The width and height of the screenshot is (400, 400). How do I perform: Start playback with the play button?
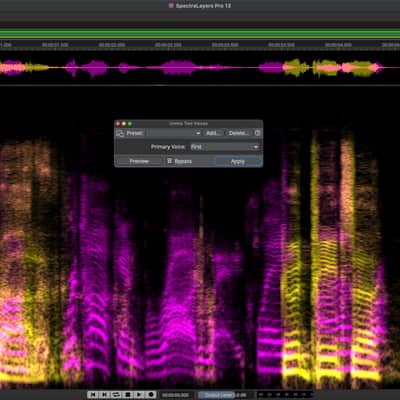pos(139,395)
